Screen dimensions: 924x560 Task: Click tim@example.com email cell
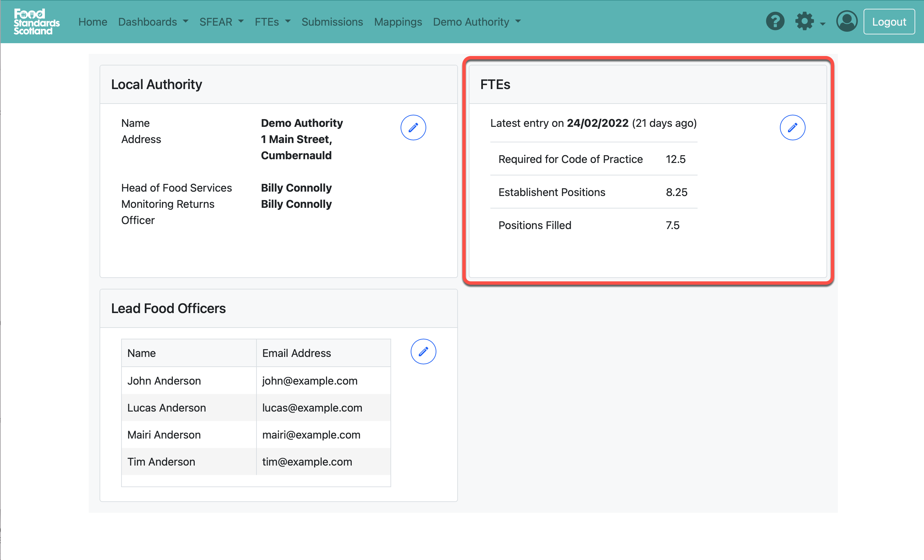pyautogui.click(x=323, y=461)
